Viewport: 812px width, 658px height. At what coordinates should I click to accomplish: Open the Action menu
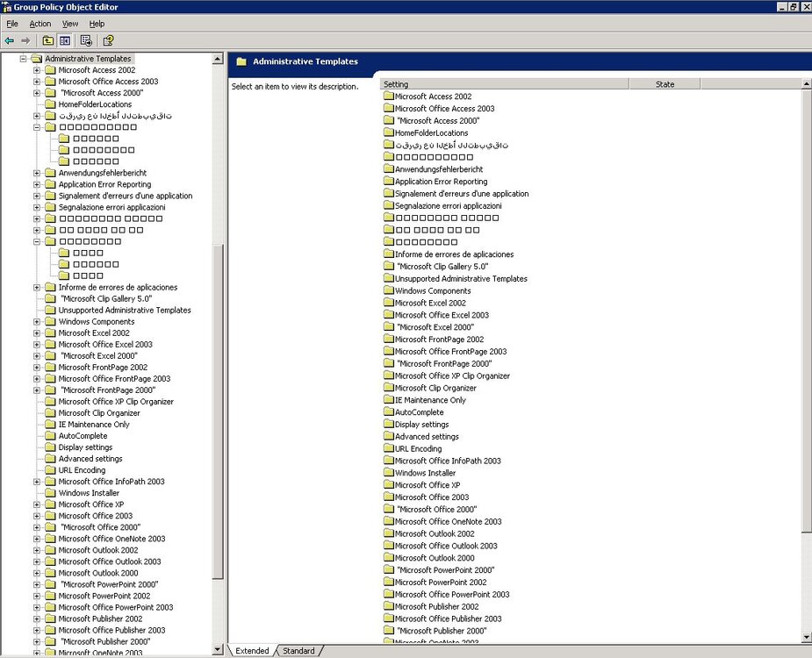tap(40, 24)
